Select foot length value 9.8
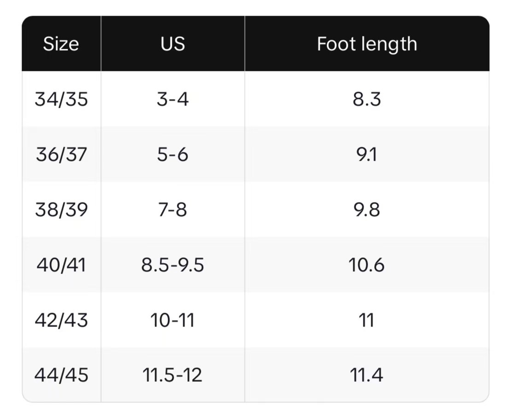The image size is (518, 420). coord(367,210)
